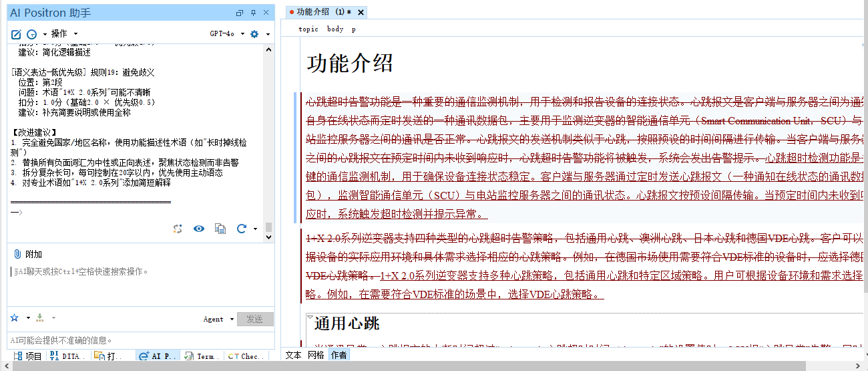Switch to the DITA maps manager tab
Screen dimensions: 868x371
click(68, 356)
